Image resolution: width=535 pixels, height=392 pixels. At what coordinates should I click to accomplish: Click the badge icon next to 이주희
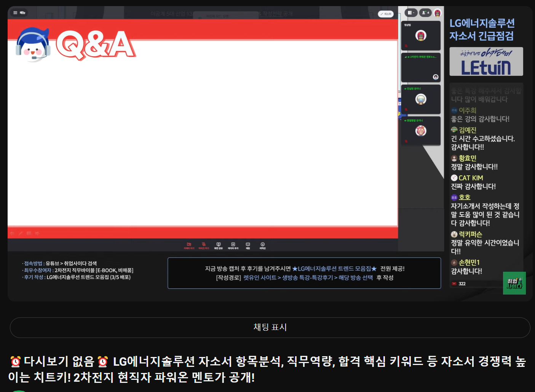pyautogui.click(x=454, y=110)
